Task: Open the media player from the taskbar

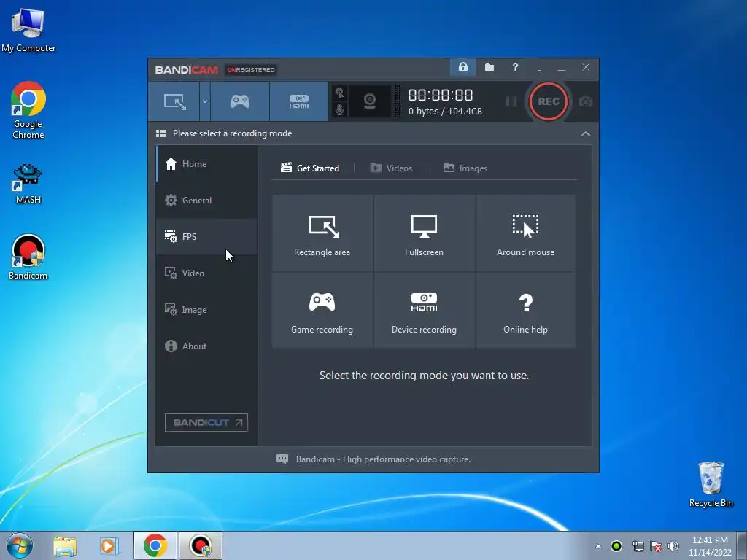Action: coord(109,545)
